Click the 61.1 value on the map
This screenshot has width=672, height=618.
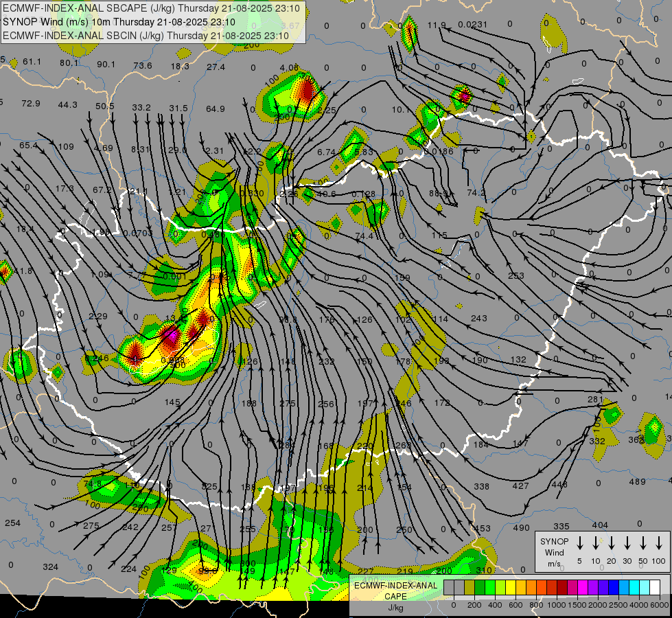32,62
